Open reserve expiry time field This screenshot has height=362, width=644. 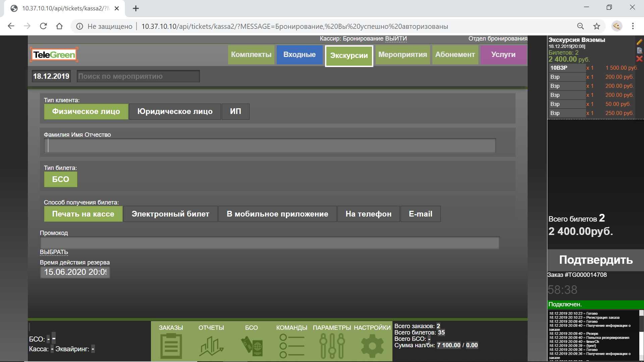click(x=75, y=272)
